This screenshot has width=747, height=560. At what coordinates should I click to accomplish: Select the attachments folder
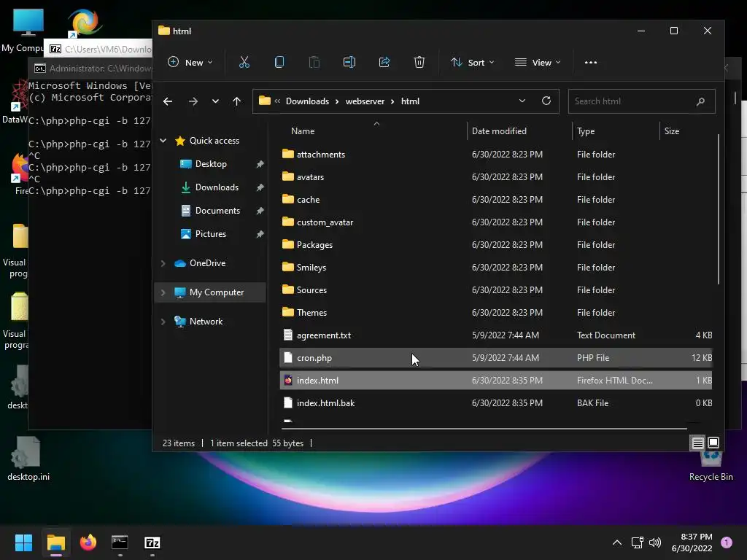pyautogui.click(x=495, y=155)
